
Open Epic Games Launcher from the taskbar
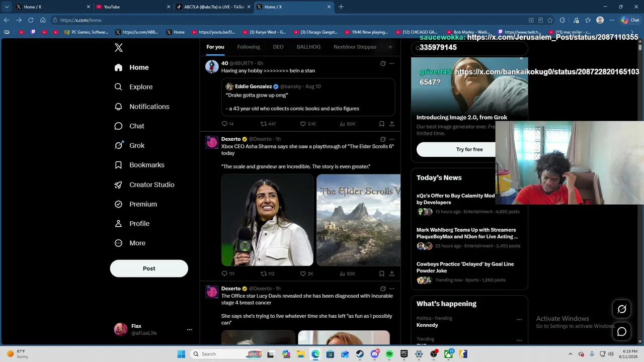[x=404, y=354]
